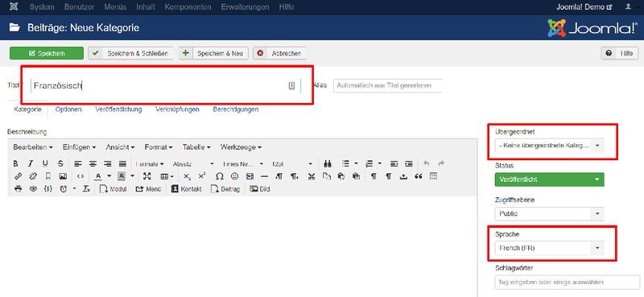Preview content with eye icon
Image resolution: width=644 pixels, height=297 pixels.
point(33,189)
